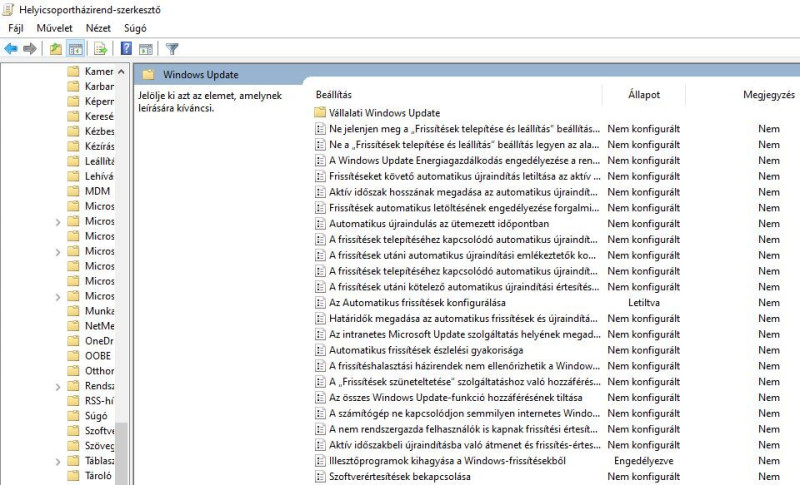Click the Windows Update header folder icon
The height and width of the screenshot is (485, 800).
click(x=148, y=74)
